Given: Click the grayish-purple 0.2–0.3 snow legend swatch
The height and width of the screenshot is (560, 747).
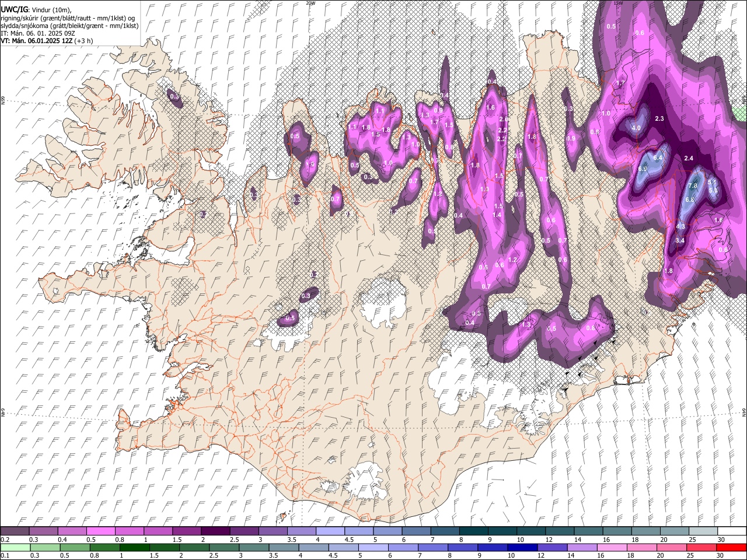Looking at the screenshot, I should (15, 531).
